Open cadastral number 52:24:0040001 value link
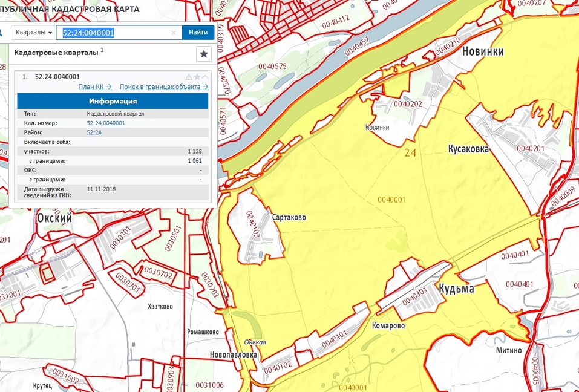The image size is (579, 392). click(x=106, y=123)
